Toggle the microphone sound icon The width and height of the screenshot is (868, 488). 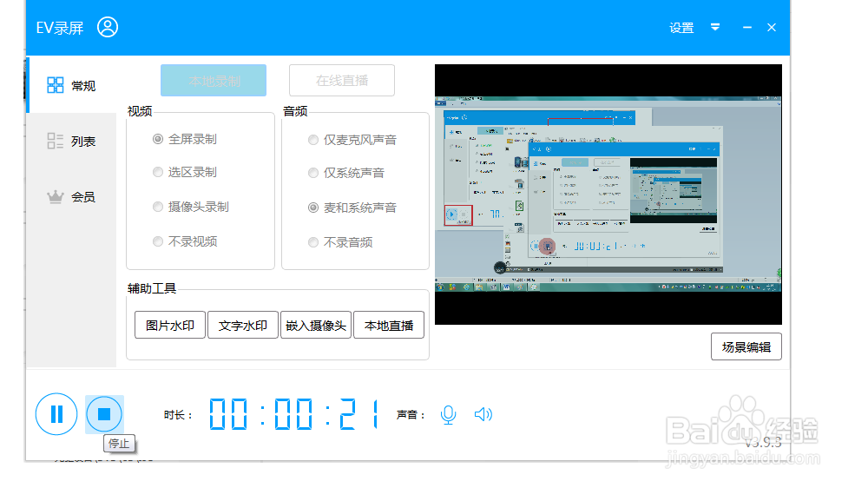(x=449, y=414)
